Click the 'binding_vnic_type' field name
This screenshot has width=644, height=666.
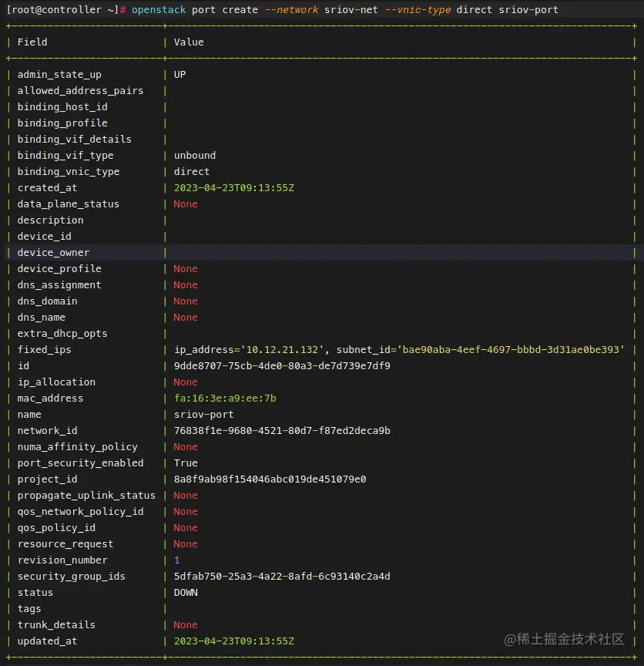[x=69, y=172]
